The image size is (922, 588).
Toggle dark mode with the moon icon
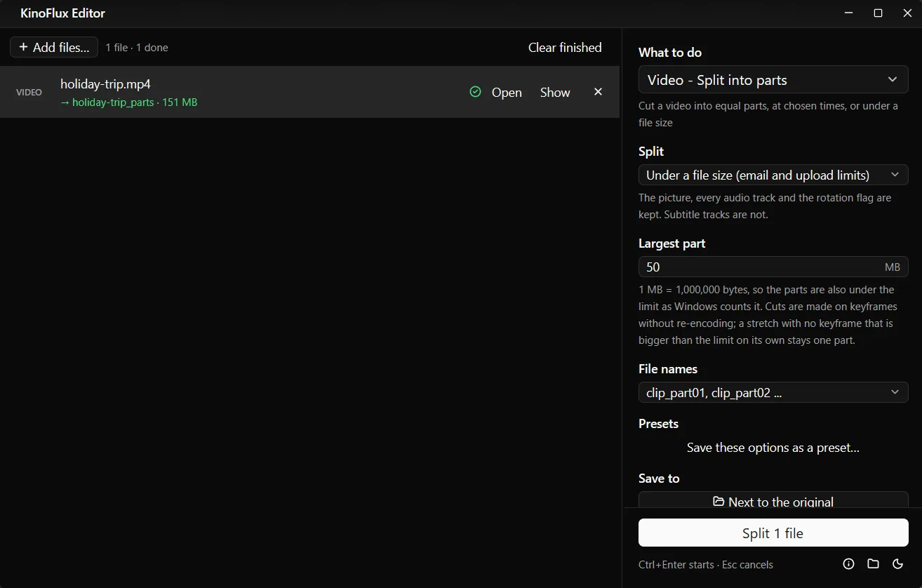[x=897, y=564]
